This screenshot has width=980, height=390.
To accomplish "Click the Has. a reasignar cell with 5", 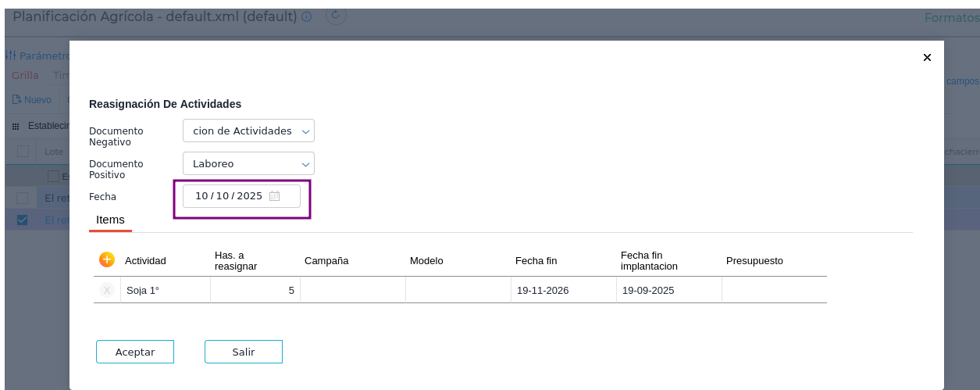I will pyautogui.click(x=255, y=291).
